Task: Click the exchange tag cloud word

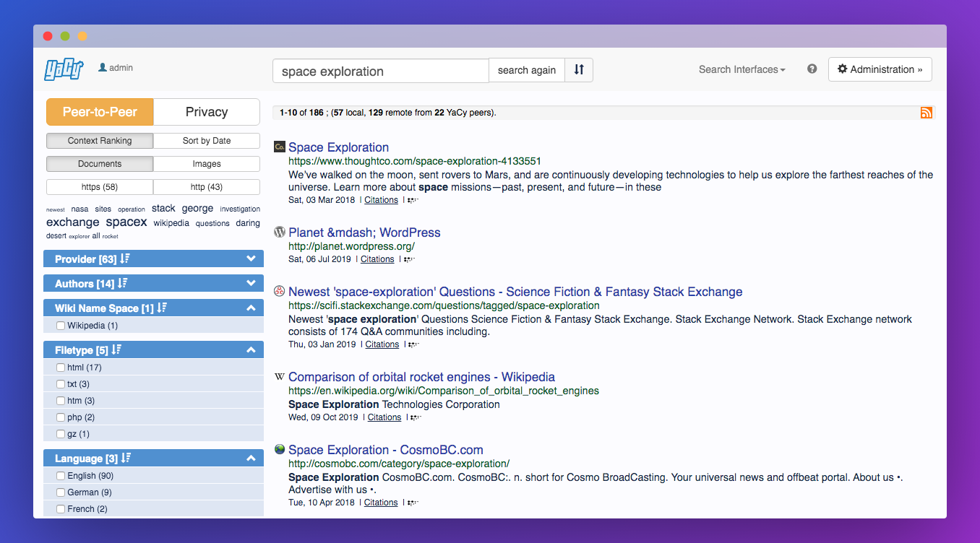Action: 73,222
